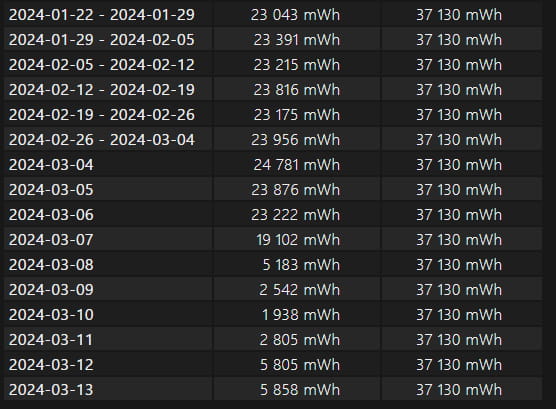
Task: Select the 2024-03-09 date row
Action: point(273,290)
